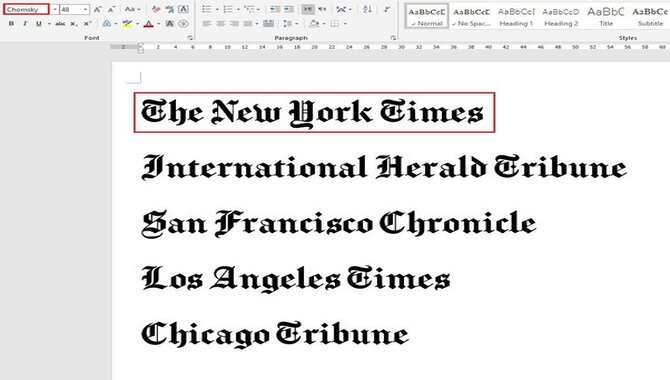670x380 pixels.
Task: Apply Heading 1 style
Action: point(516,17)
